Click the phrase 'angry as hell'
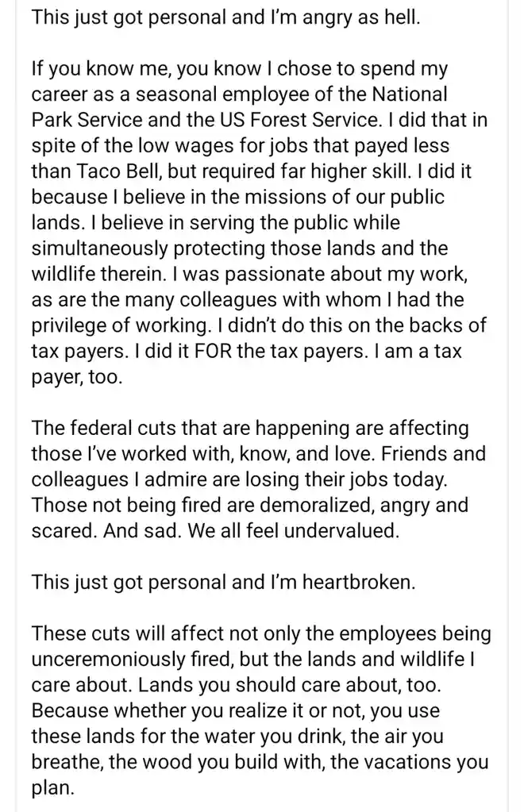 click(361, 17)
